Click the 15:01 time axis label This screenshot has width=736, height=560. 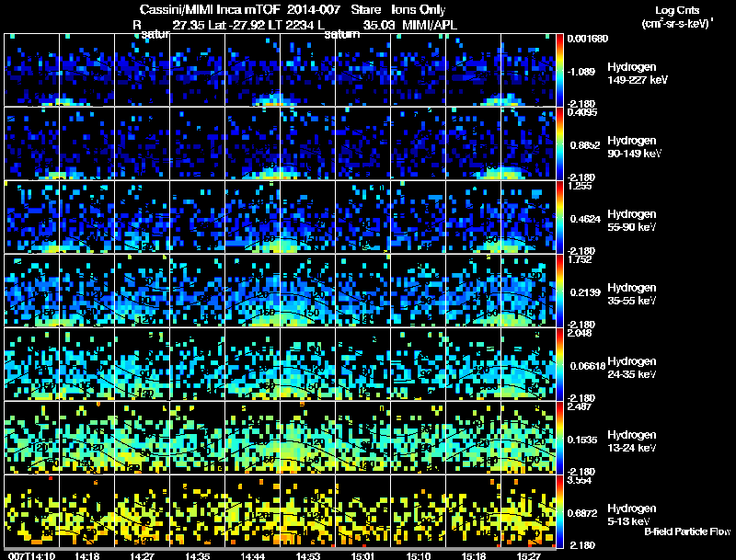[x=362, y=555]
